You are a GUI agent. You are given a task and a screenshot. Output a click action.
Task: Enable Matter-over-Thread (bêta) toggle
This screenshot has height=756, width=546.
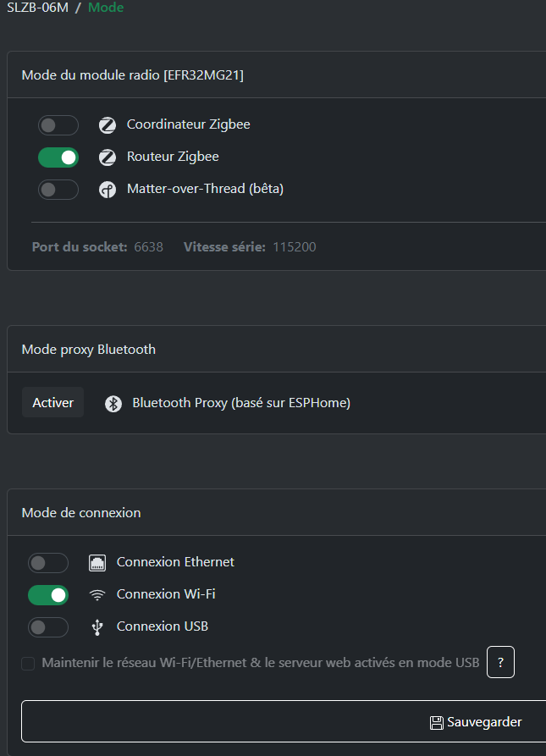58,190
